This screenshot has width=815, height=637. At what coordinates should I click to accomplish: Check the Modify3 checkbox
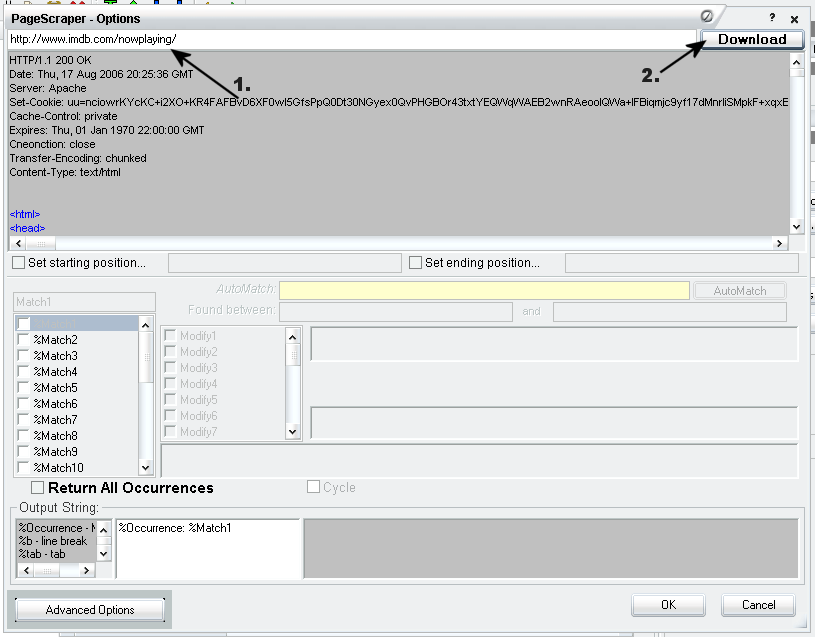pyautogui.click(x=170, y=368)
